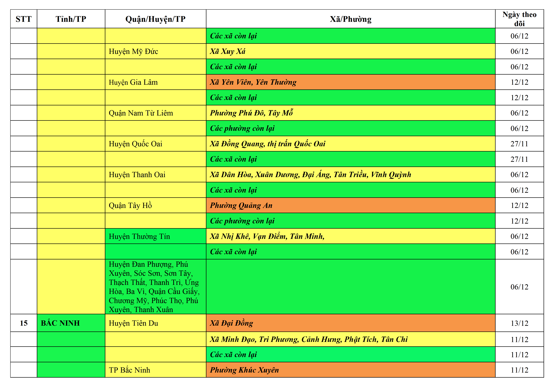Click the 13/12 date cell

pos(519,323)
